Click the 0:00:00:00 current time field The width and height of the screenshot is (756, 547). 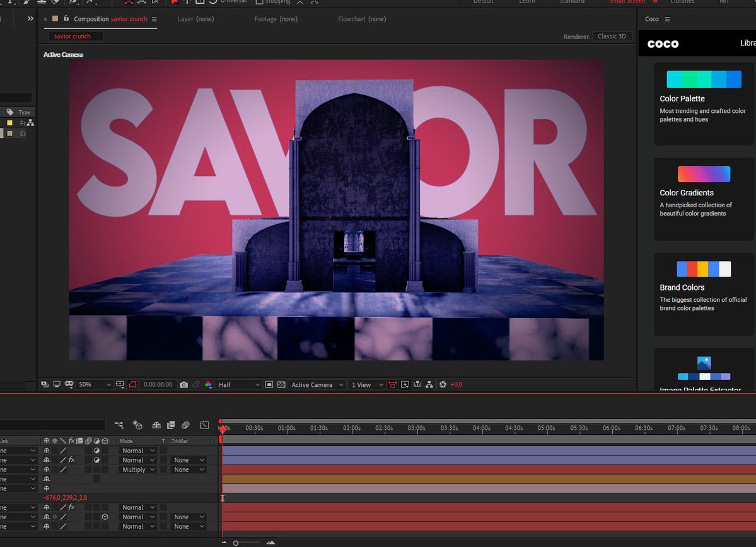pos(158,384)
